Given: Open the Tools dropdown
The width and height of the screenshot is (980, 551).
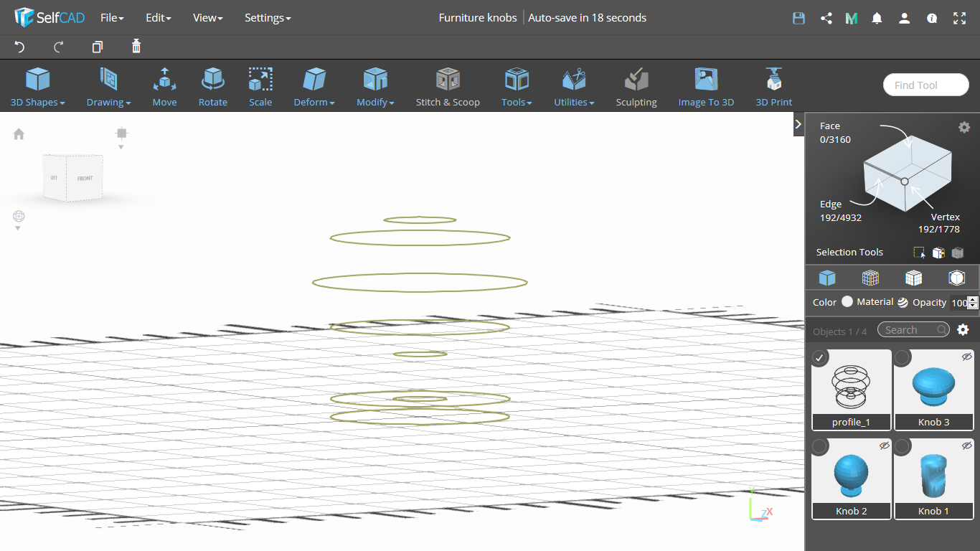Looking at the screenshot, I should click(x=517, y=87).
